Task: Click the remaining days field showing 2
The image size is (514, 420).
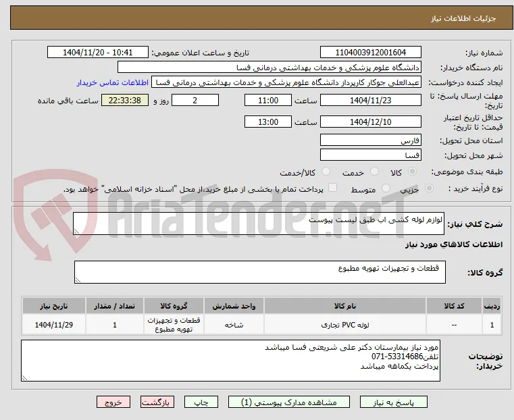Action: (x=195, y=100)
